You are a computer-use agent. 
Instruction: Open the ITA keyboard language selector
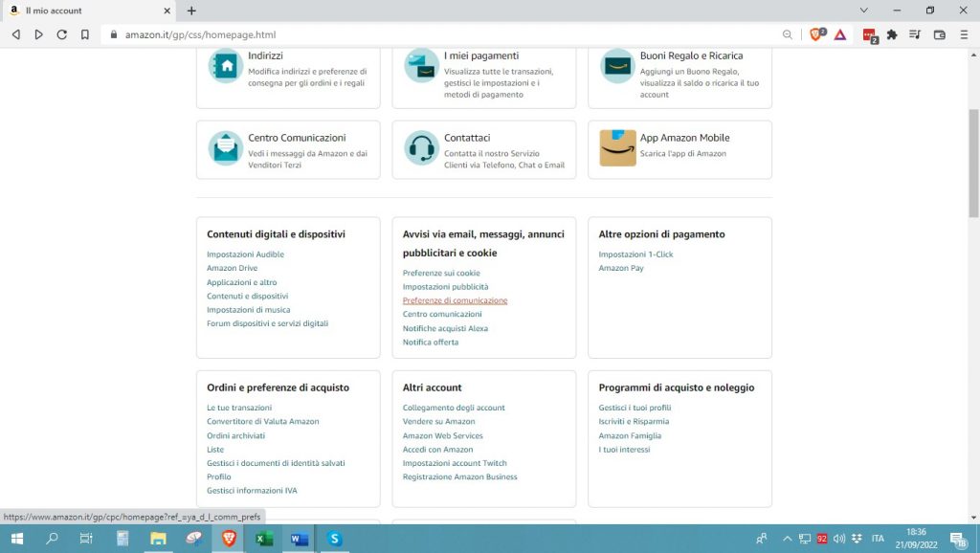click(x=877, y=538)
